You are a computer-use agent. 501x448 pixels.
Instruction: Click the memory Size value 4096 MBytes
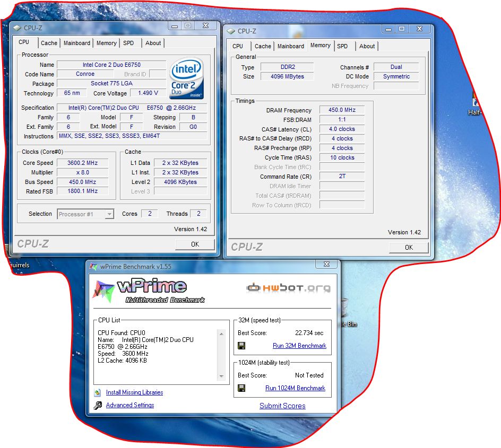click(288, 76)
